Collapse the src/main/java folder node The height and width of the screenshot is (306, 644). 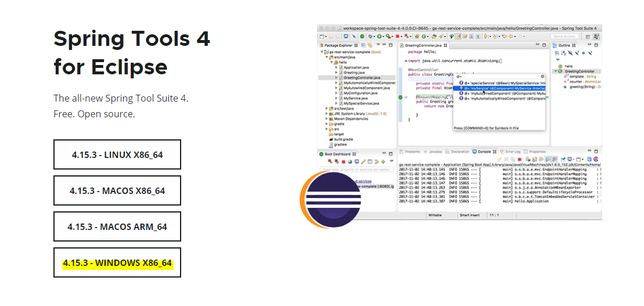point(326,57)
